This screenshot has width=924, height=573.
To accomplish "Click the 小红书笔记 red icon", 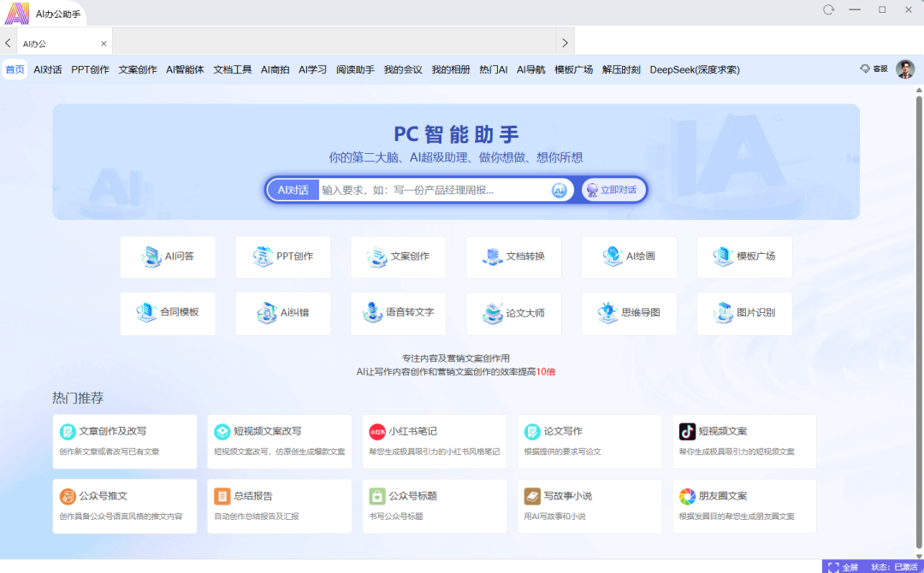I will click(377, 432).
